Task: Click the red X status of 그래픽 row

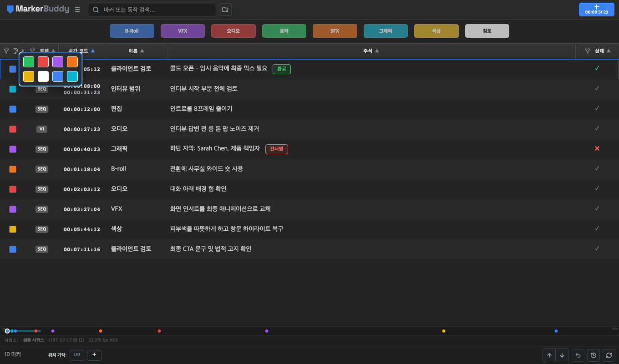Action: pos(597,149)
